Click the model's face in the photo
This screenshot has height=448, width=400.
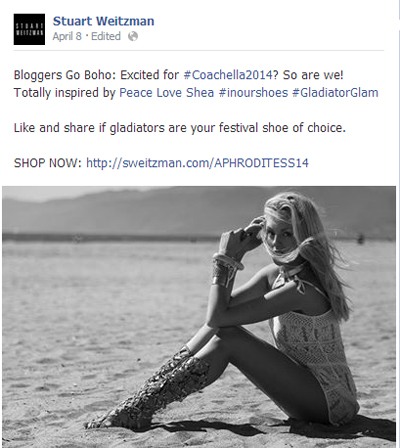click(280, 238)
